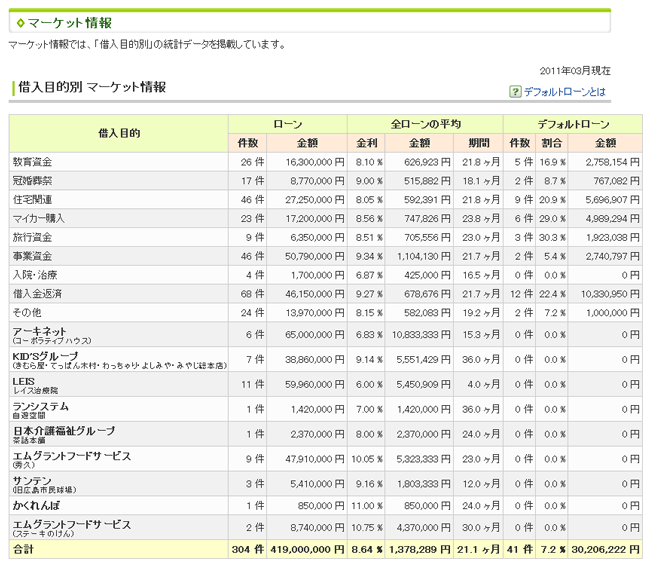Select the 借入金返済 row label
The width and height of the screenshot is (650, 563).
tap(37, 294)
